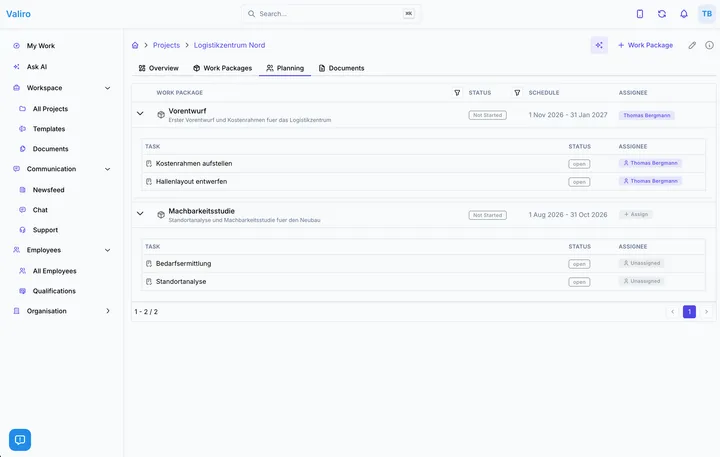This screenshot has height=457, width=720.
Task: Click the Machbarkeitsstudie package icon
Action: 161,215
